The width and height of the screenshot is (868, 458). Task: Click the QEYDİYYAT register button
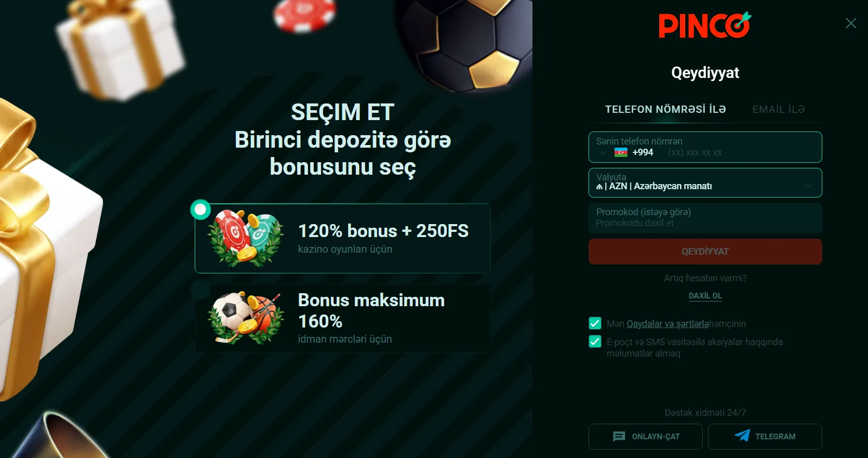pyautogui.click(x=705, y=252)
